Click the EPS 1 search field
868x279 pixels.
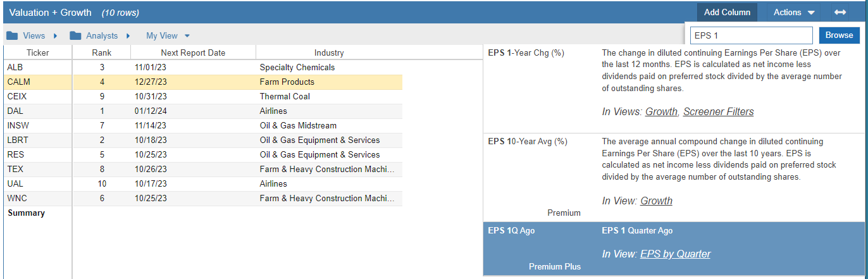(751, 35)
